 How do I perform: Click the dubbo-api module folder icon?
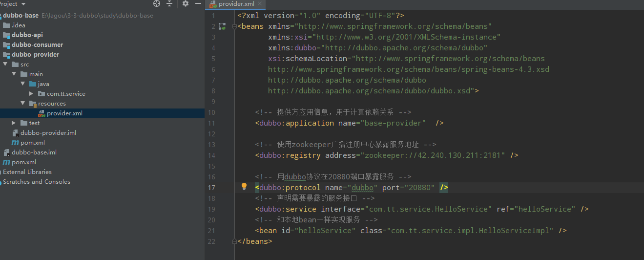click(6, 35)
